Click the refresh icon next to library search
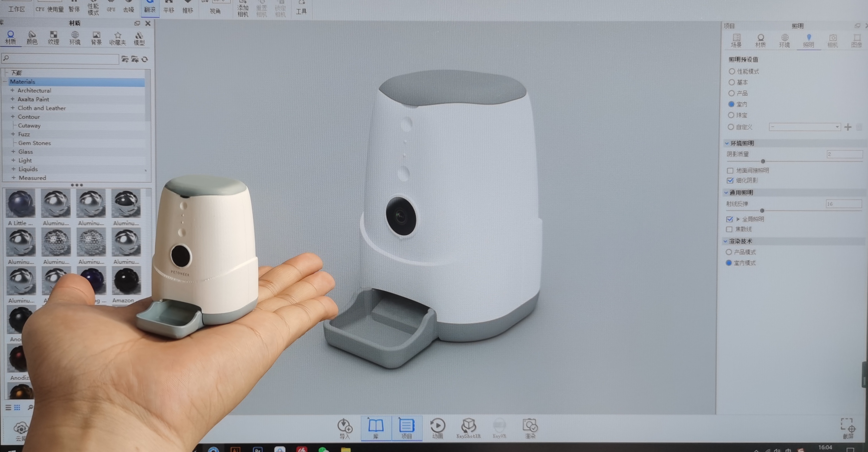This screenshot has height=452, width=868. 145,59
